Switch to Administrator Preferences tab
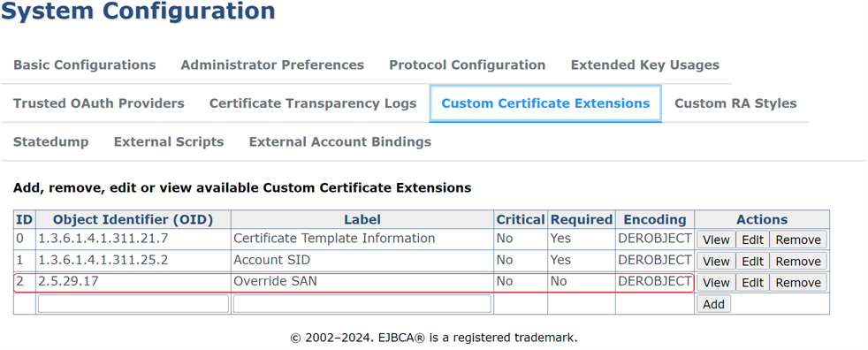Image resolution: width=868 pixels, height=350 pixels. click(x=272, y=65)
